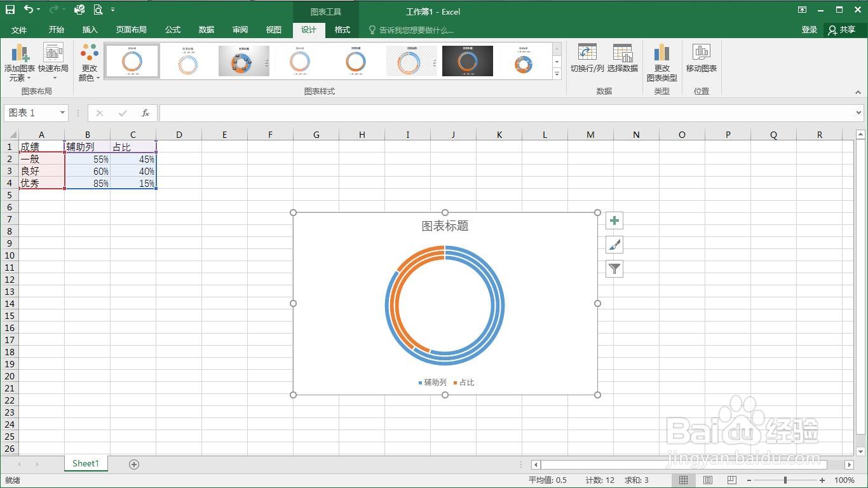Switch to the 格式 (Format) tab

click(x=342, y=30)
